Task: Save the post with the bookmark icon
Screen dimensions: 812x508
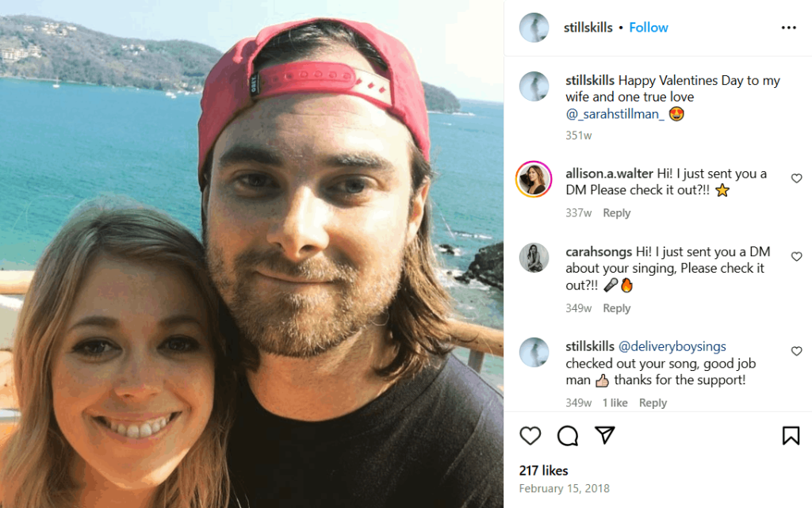Action: 791,436
